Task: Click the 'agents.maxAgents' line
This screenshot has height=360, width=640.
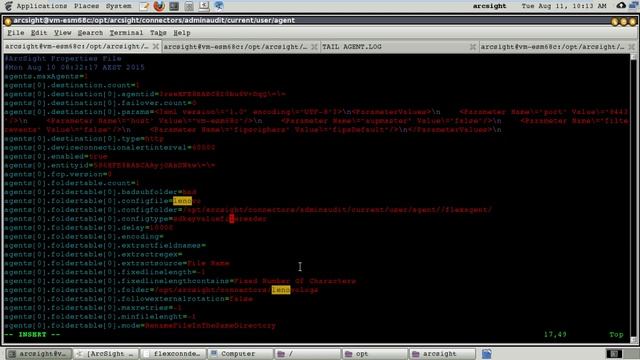Action: (46, 76)
